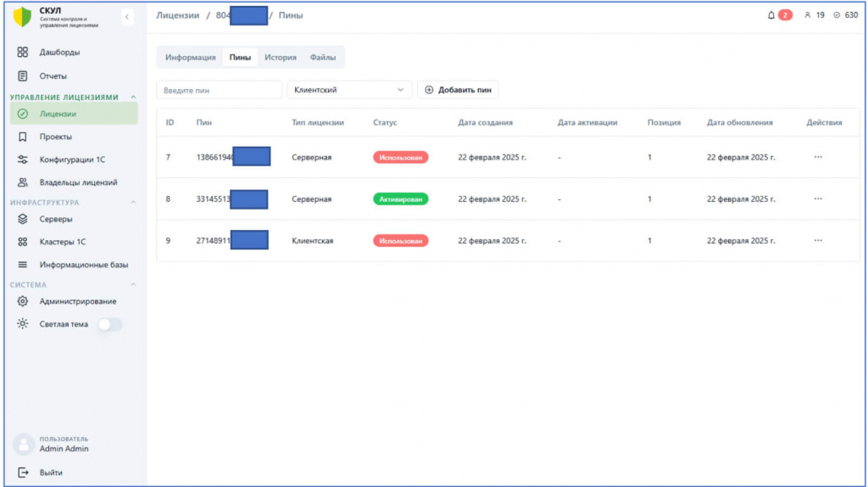Collapse the Система section
The height and width of the screenshot is (487, 868).
133,285
